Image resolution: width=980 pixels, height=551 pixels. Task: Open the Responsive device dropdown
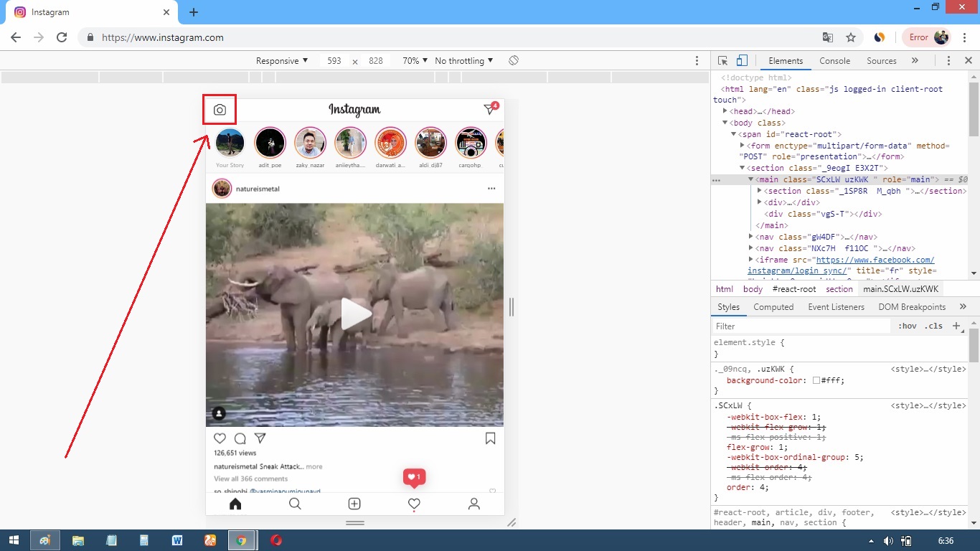(x=282, y=61)
